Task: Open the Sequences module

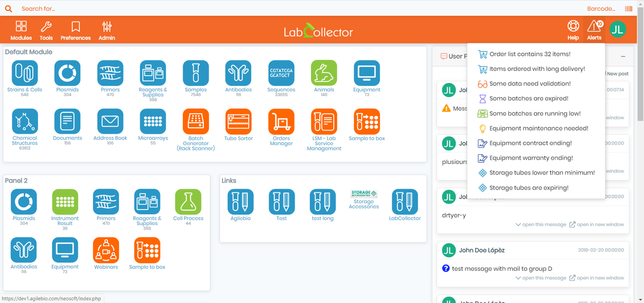Action: (x=281, y=73)
